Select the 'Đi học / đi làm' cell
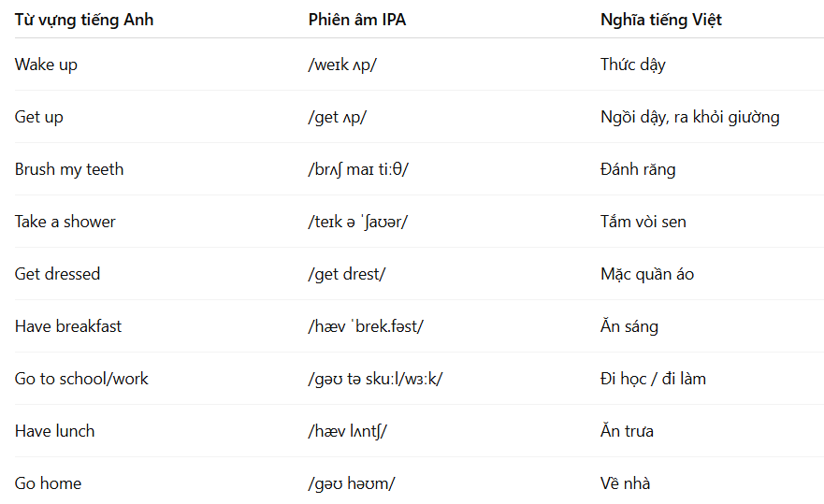Image resolution: width=824 pixels, height=504 pixels. pyautogui.click(x=653, y=379)
